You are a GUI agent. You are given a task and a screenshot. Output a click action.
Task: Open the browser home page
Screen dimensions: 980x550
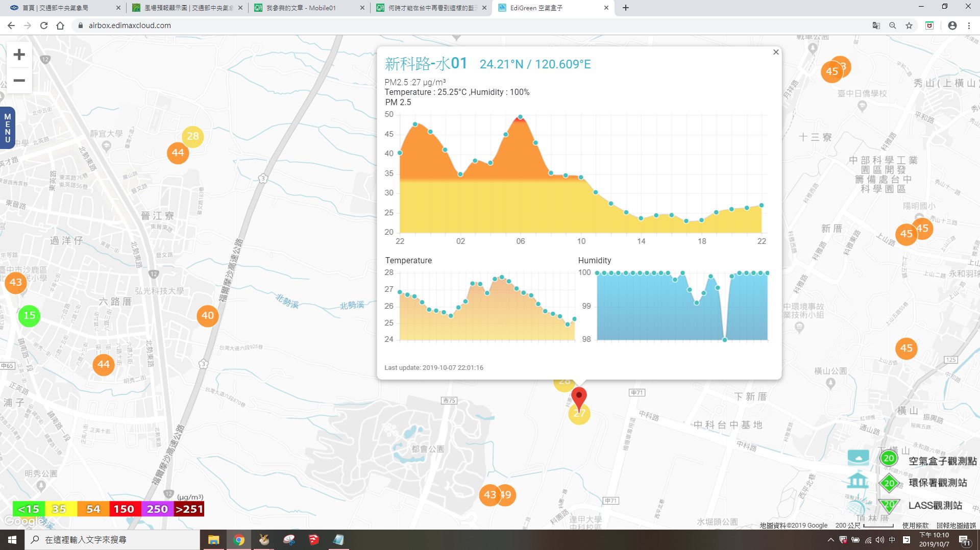[60, 26]
